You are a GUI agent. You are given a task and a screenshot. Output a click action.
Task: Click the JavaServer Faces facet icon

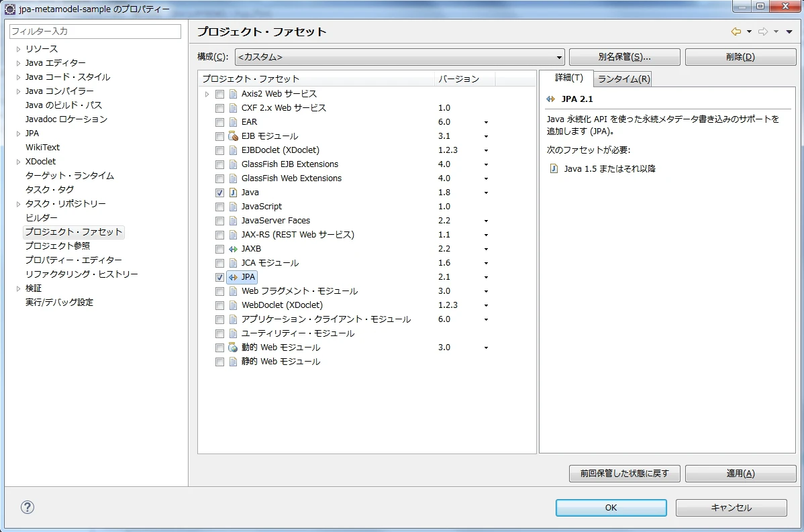click(x=234, y=221)
